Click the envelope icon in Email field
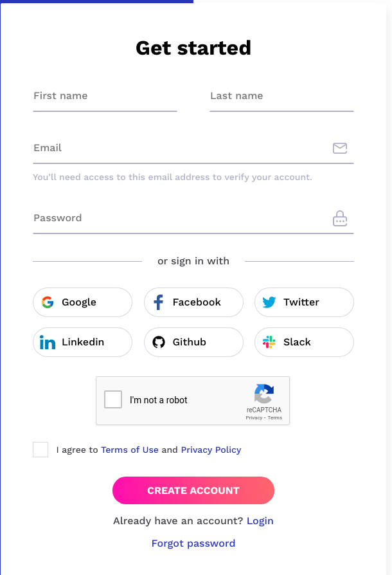 pos(340,148)
